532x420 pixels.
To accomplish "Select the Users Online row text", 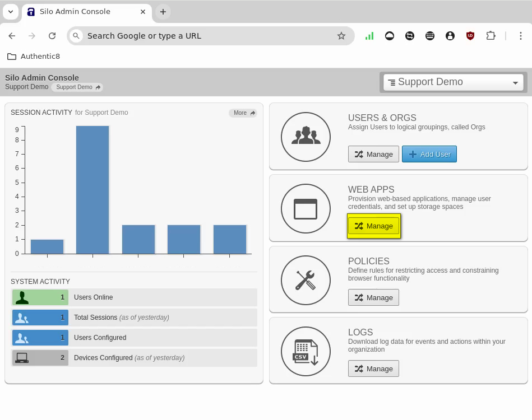I will tap(93, 297).
